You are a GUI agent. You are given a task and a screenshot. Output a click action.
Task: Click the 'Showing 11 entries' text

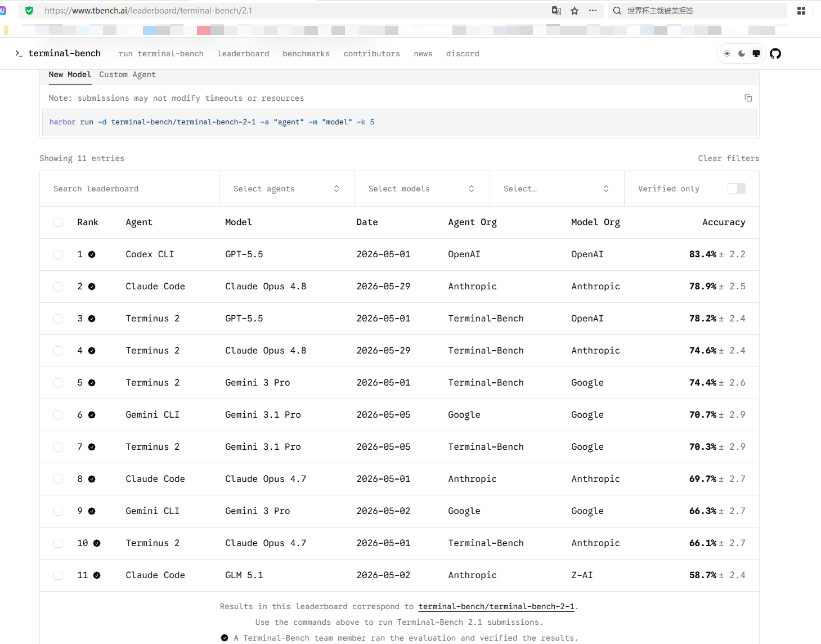82,159
